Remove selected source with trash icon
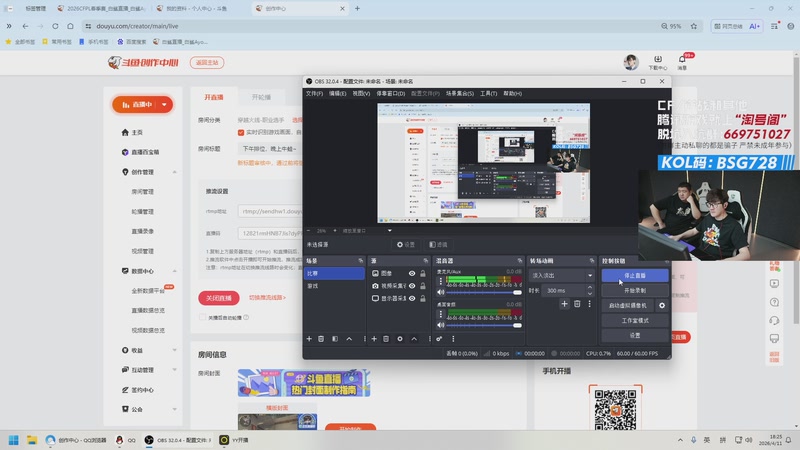 pyautogui.click(x=386, y=339)
